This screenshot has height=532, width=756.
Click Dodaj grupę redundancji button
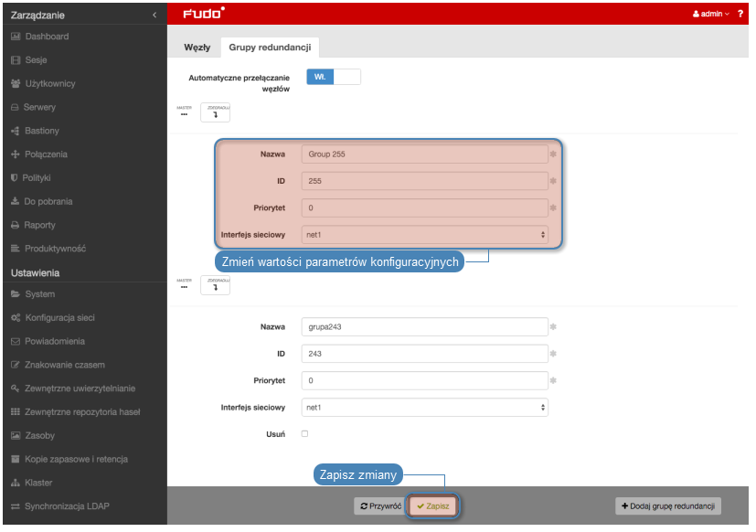(668, 506)
